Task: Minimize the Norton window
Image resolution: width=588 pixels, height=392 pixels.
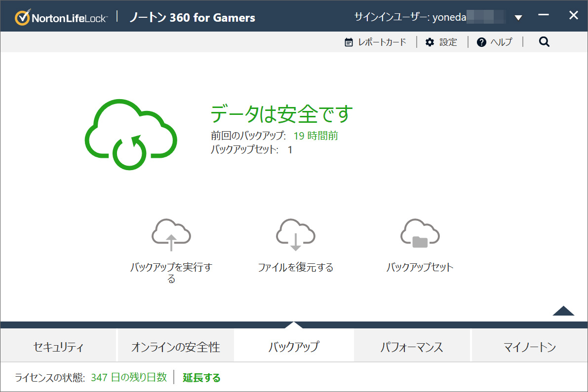Action: click(544, 15)
